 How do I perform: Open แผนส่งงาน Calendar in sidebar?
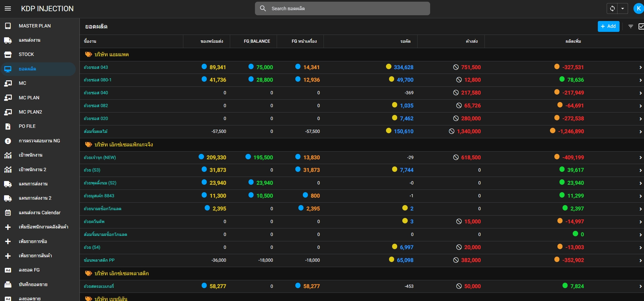point(40,213)
